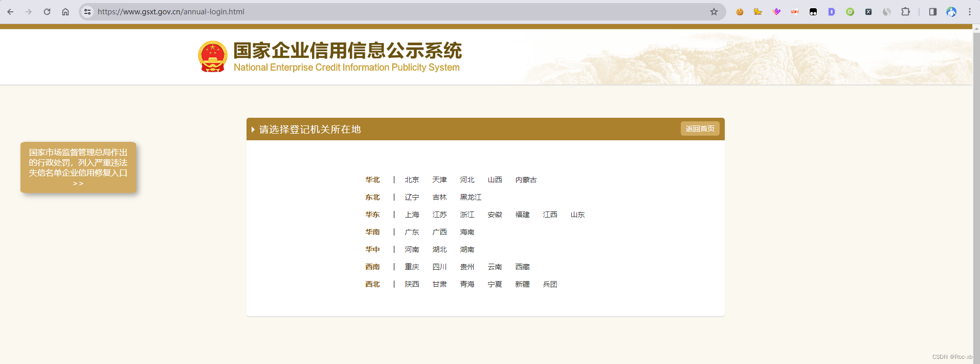
Task: Select 河南 from the 华中 row
Action: pos(412,249)
